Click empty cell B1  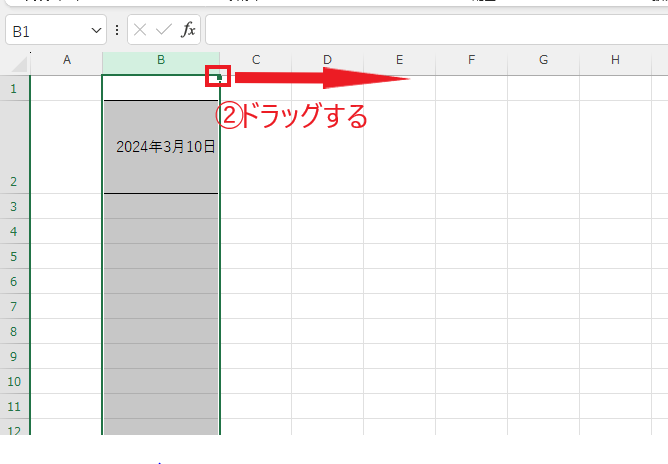coord(161,88)
